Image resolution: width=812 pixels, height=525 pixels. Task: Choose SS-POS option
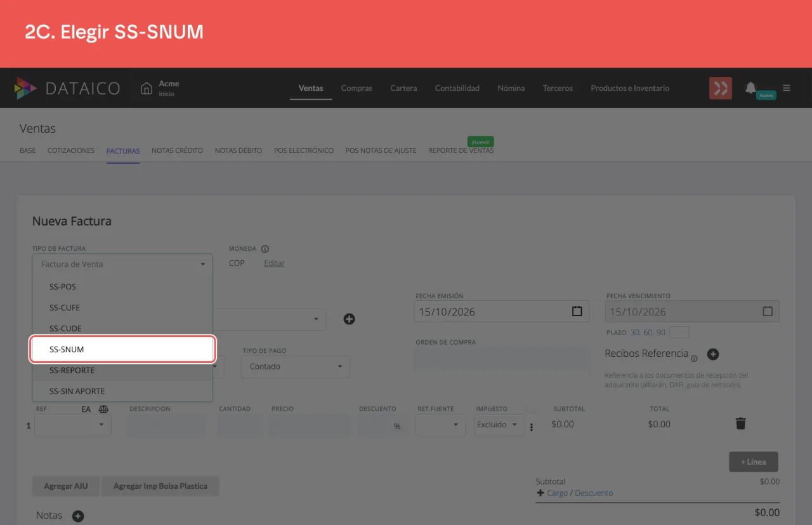tap(122, 286)
